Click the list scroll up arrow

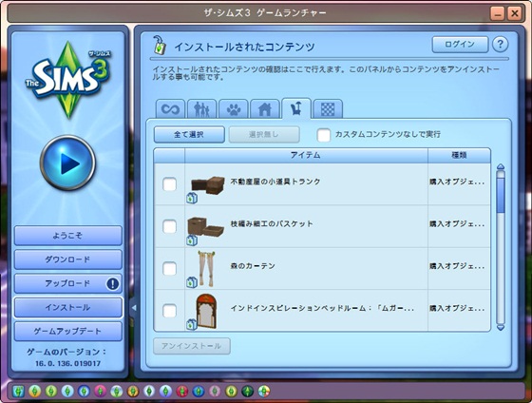point(501,167)
